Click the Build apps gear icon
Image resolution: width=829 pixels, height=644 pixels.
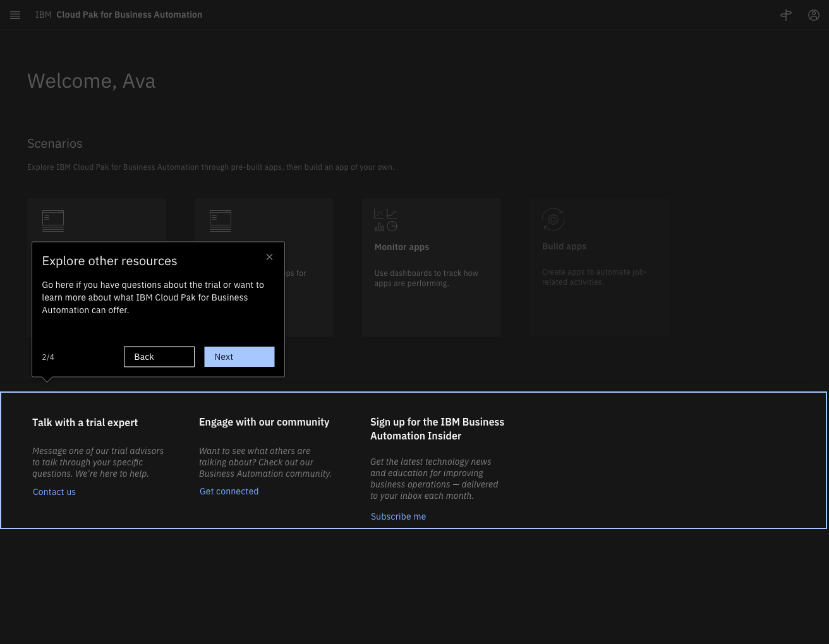coord(553,219)
